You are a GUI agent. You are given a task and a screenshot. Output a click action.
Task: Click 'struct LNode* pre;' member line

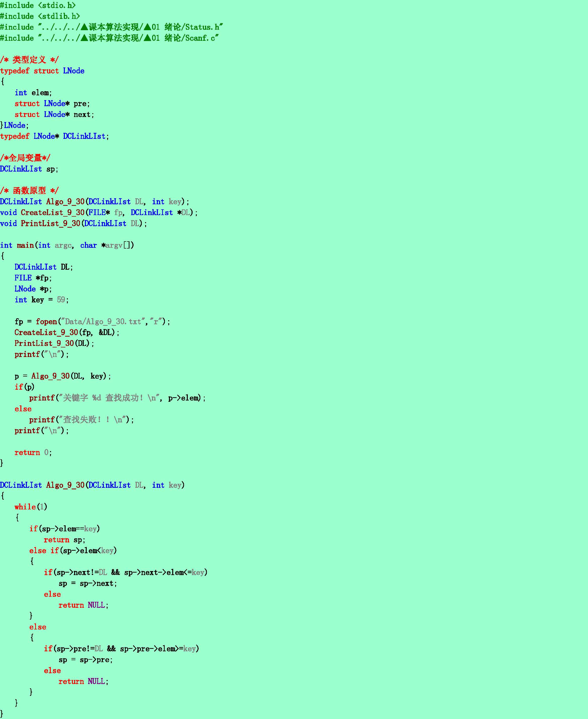click(x=52, y=104)
